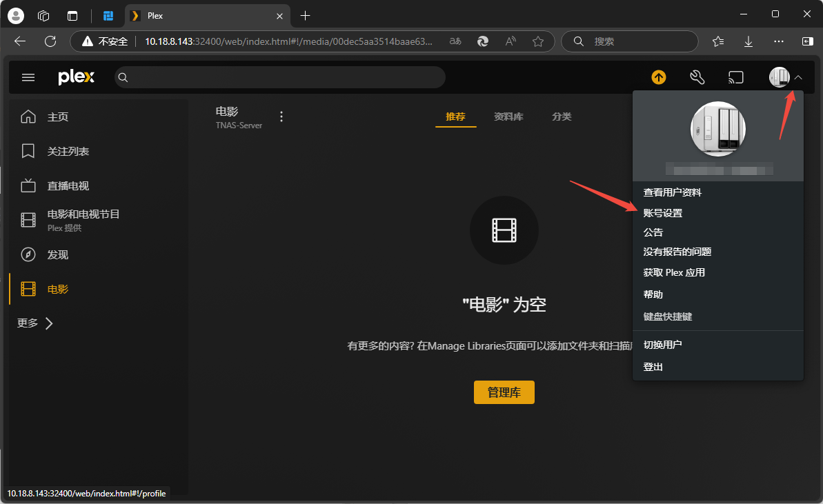Expand 更多 in the sidebar
The image size is (823, 504).
[x=35, y=323]
